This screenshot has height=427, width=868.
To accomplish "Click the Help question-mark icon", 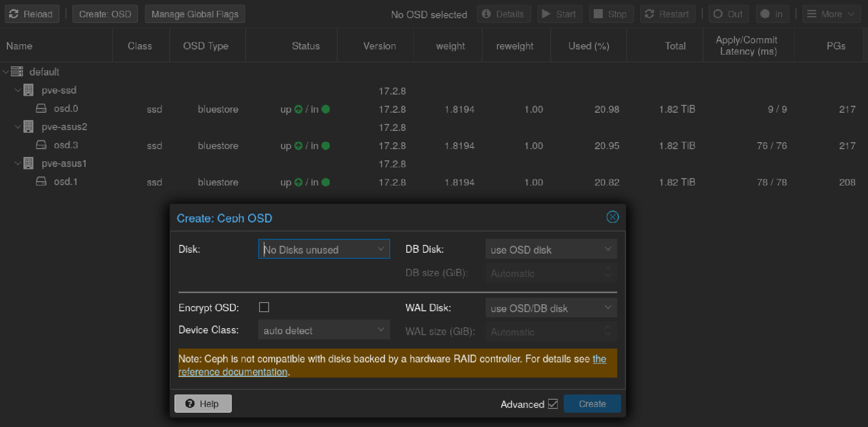I will [190, 403].
